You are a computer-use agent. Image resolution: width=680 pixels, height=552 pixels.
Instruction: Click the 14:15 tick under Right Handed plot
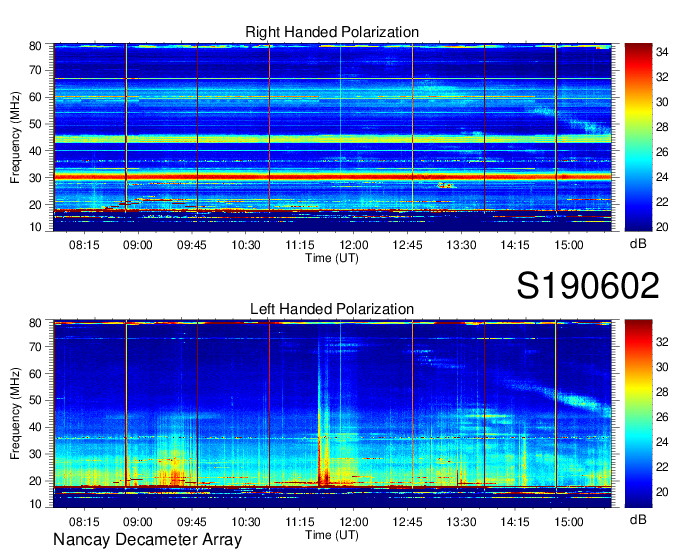[515, 245]
